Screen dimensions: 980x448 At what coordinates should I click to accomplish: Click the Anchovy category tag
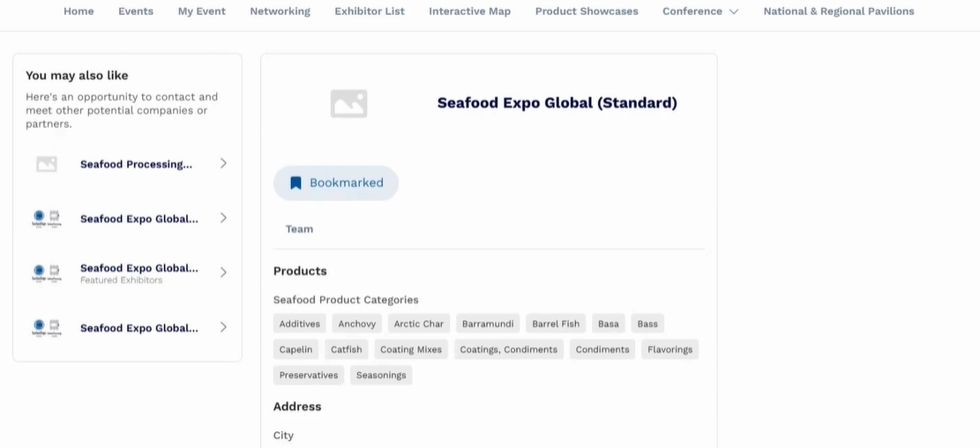tap(356, 324)
